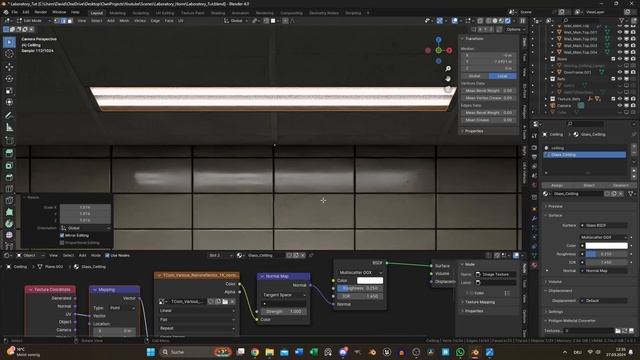Toggle visibility of Wall_Main_Top.001
The image size is (640, 360).
[x=620, y=32]
